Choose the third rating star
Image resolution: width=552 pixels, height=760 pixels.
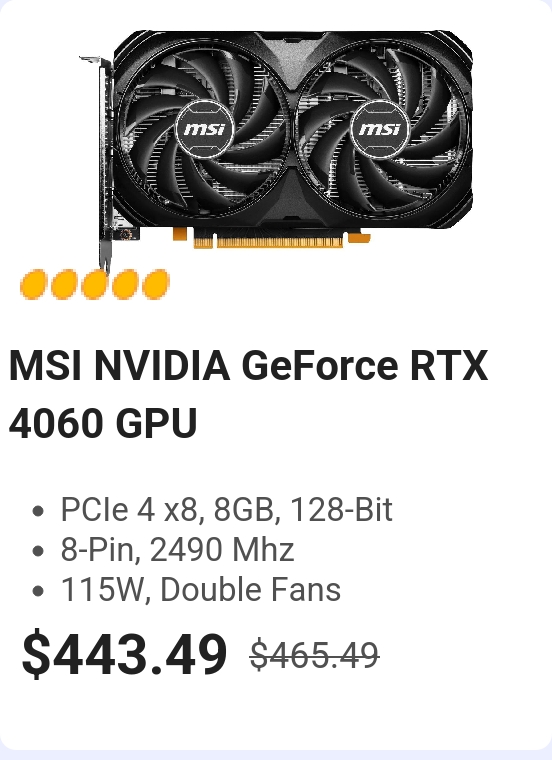[95, 285]
